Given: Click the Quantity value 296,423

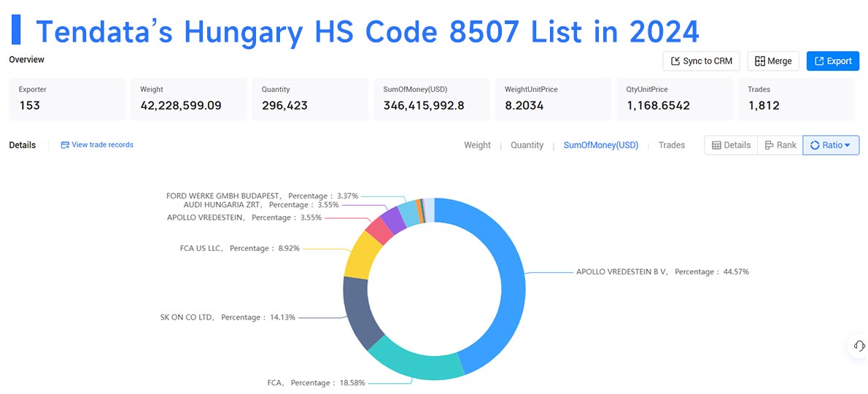Looking at the screenshot, I should point(284,105).
